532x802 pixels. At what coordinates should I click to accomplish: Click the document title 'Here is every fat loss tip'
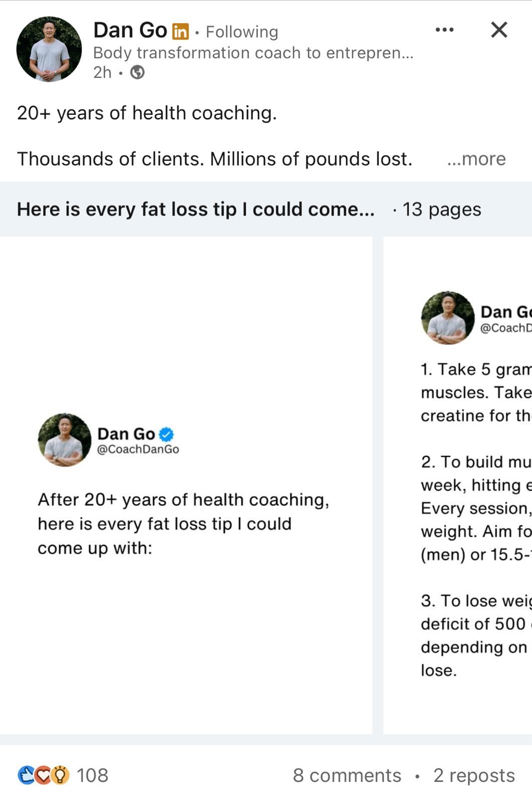(x=195, y=210)
